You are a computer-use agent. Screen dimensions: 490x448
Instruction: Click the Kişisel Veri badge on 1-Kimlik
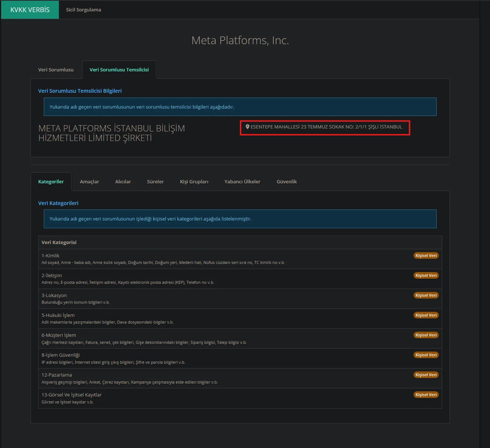[426, 255]
